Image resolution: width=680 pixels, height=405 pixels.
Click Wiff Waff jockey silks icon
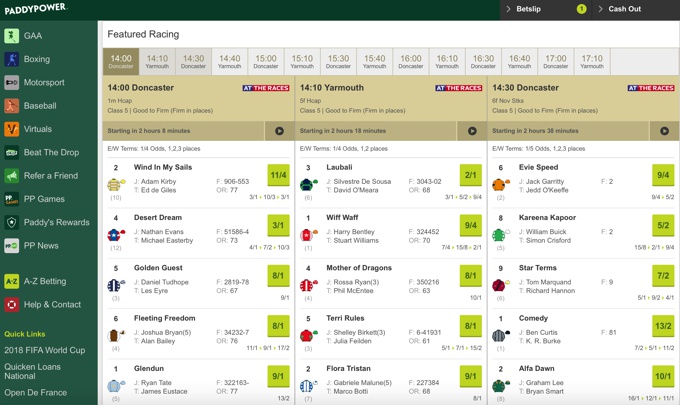click(308, 235)
